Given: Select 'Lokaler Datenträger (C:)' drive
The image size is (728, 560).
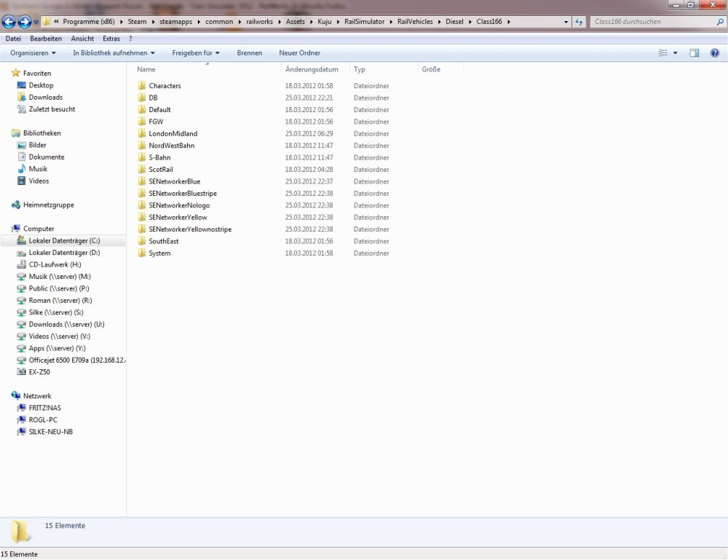Looking at the screenshot, I should (x=64, y=240).
